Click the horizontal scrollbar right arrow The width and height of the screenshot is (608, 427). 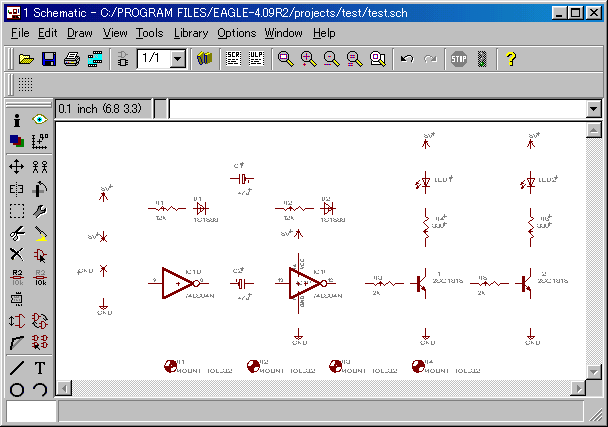click(x=578, y=388)
